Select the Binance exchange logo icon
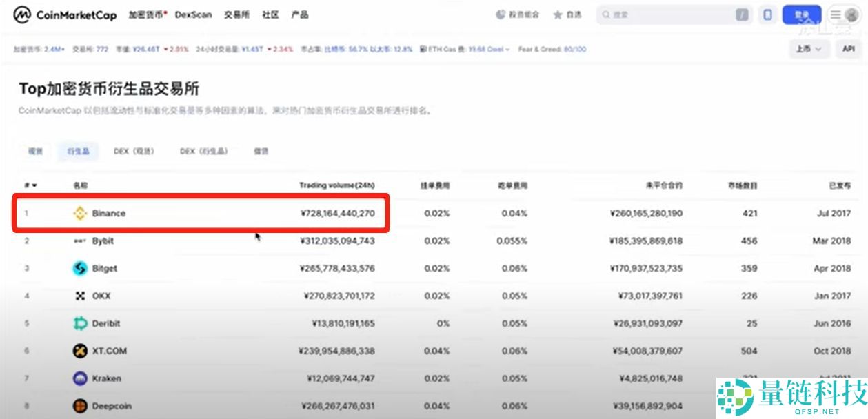Image resolution: width=868 pixels, height=419 pixels. (x=81, y=213)
